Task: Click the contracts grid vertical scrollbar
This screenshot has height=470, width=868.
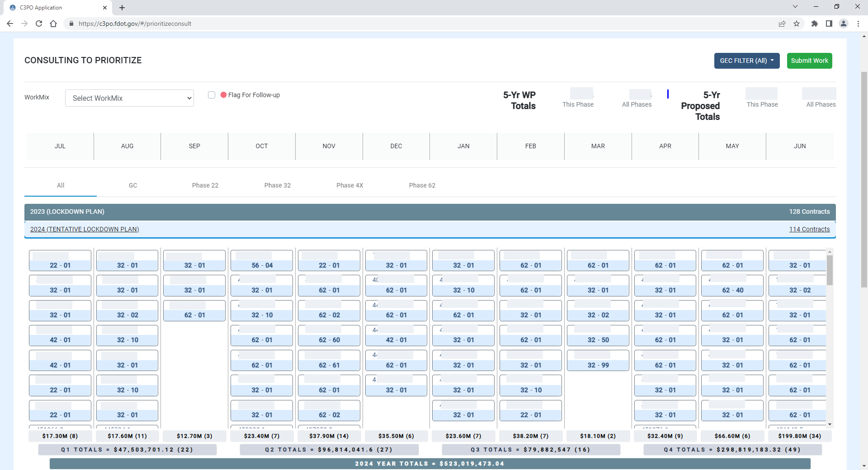Action: (830, 270)
